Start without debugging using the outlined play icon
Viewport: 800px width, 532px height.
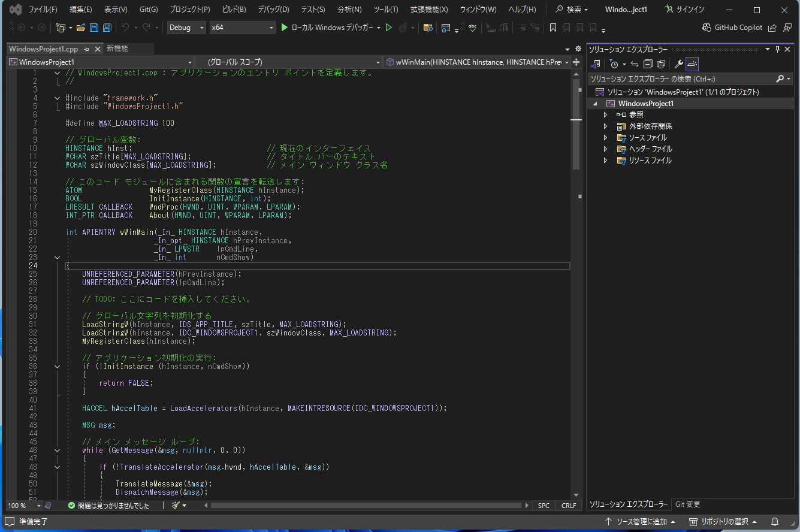click(x=388, y=28)
